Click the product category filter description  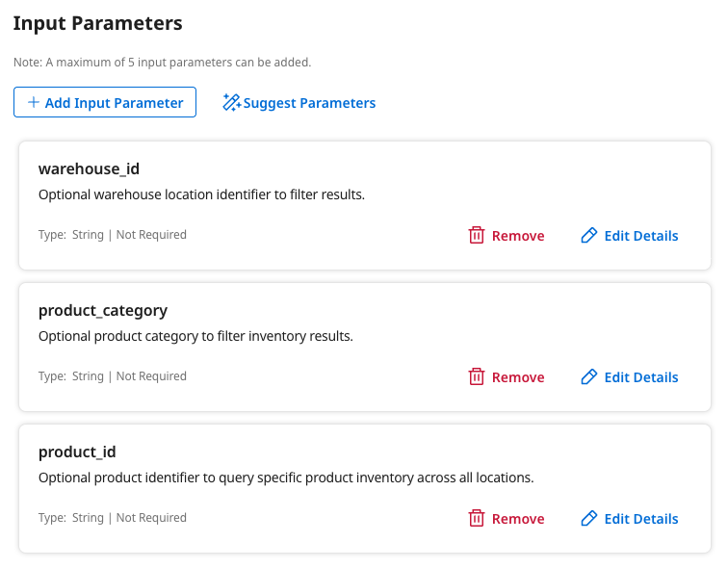195,336
